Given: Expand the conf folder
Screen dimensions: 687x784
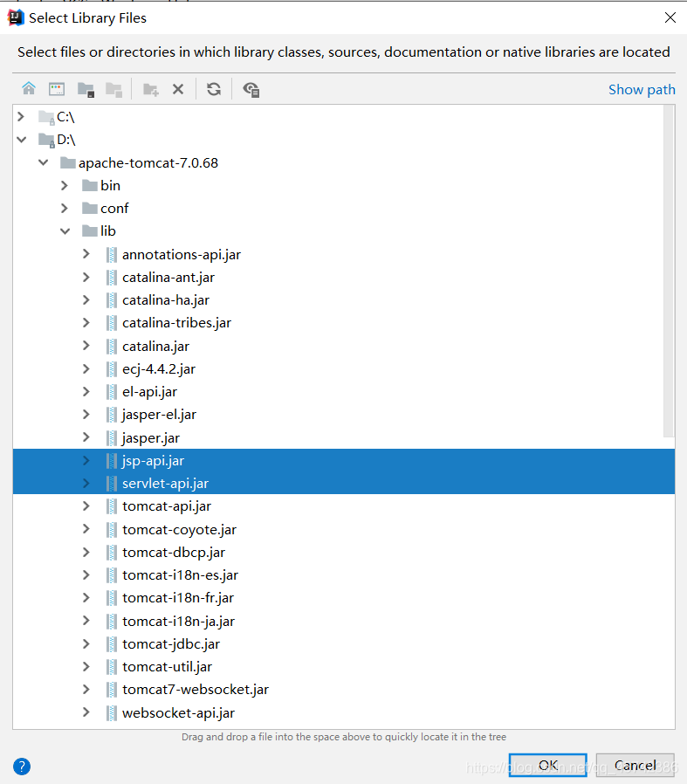Looking at the screenshot, I should click(64, 208).
